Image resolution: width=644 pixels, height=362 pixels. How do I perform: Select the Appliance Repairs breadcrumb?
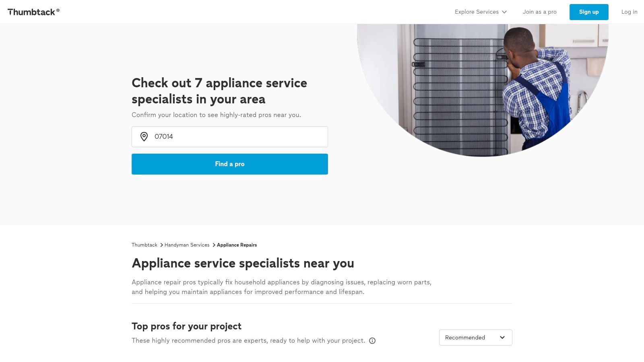click(237, 245)
